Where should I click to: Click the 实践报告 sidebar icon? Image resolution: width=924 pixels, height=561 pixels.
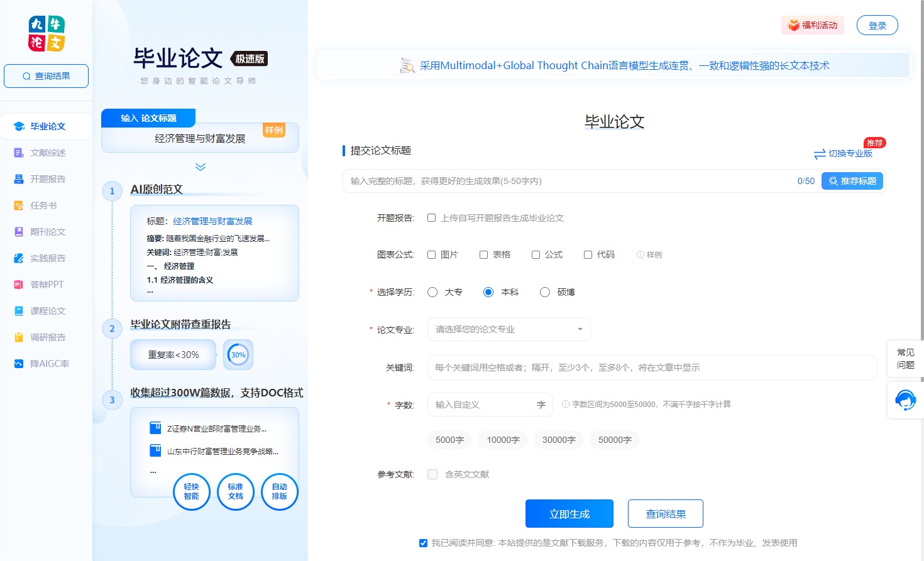[x=19, y=258]
